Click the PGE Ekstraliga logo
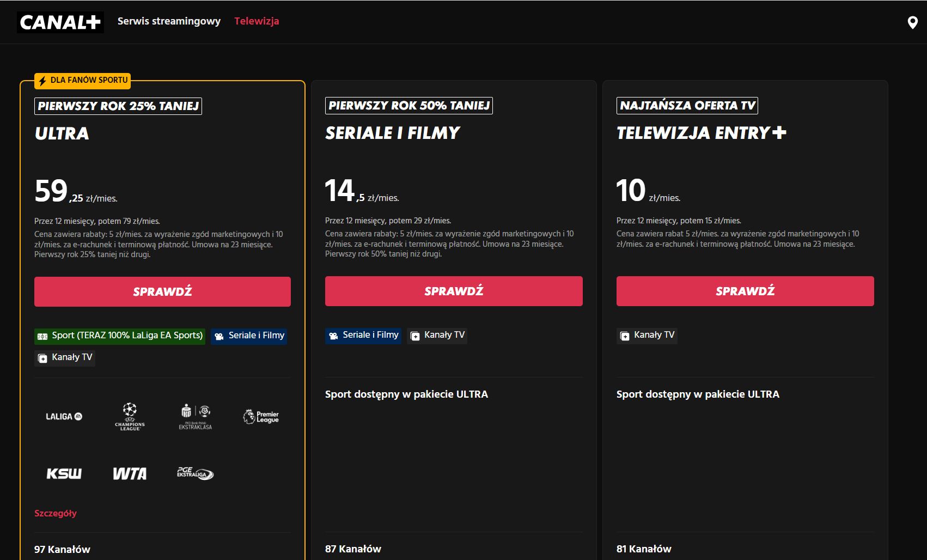 (196, 473)
